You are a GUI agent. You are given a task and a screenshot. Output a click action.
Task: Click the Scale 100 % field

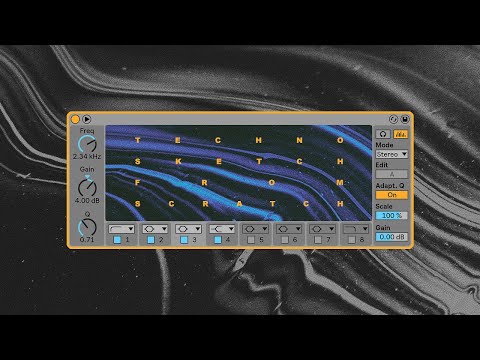tap(392, 216)
